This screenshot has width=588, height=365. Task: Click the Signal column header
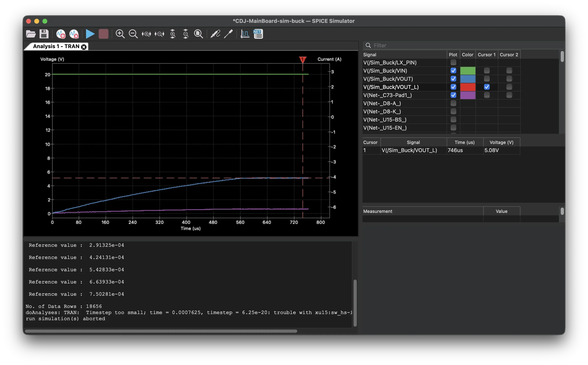[x=404, y=55]
